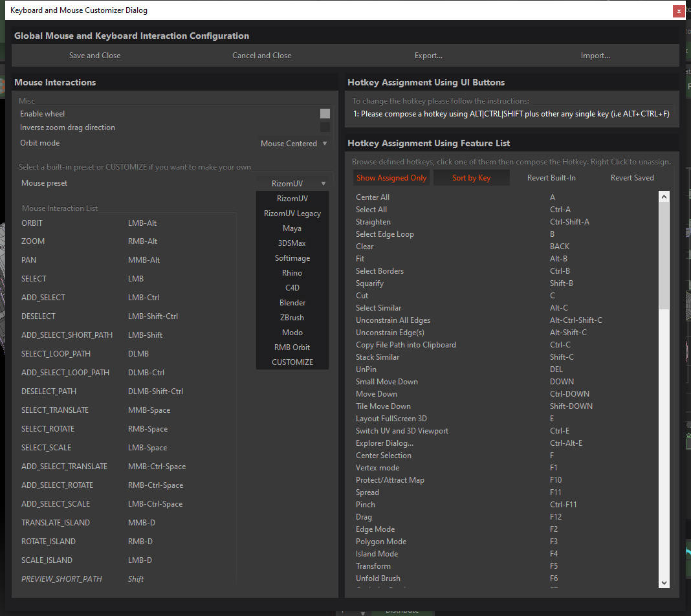The image size is (691, 616).
Task: Click scrollbar up arrow in hotkey list
Action: (664, 197)
